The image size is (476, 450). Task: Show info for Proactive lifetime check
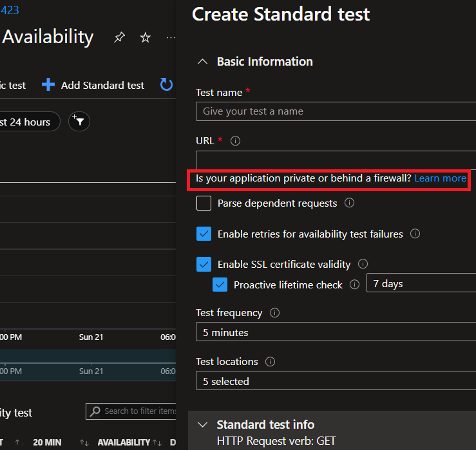(354, 285)
